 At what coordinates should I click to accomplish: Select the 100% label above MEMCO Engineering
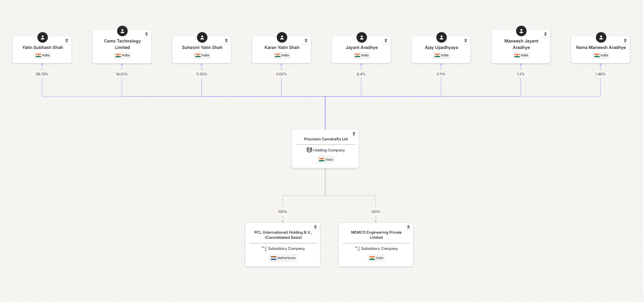(376, 212)
